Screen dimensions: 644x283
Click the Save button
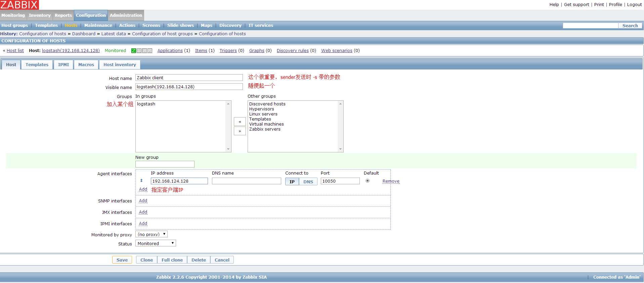point(122,260)
